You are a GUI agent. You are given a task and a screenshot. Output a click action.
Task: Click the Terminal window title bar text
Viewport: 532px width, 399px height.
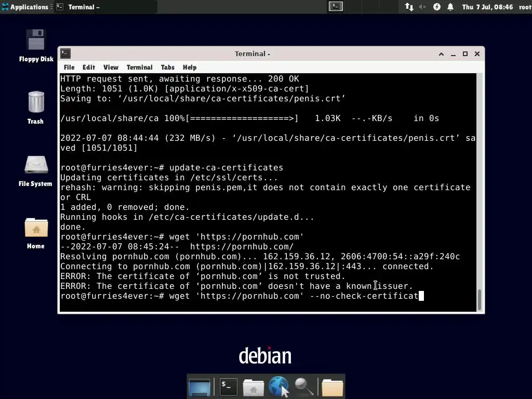252,54
